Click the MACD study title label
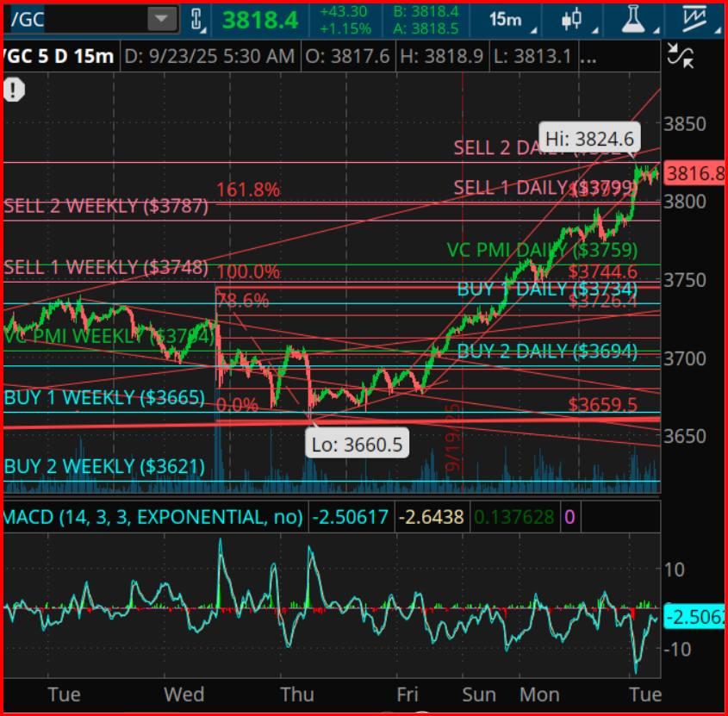The width and height of the screenshot is (728, 716). 153,517
